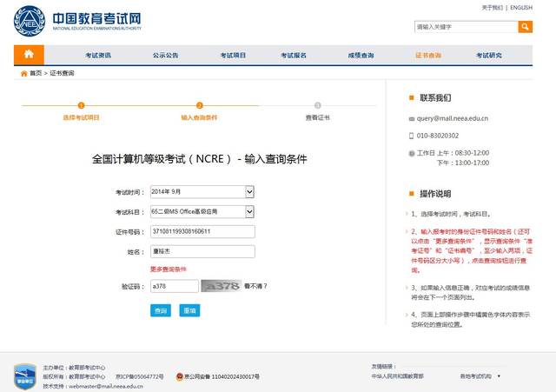Click the 证件号码 input field

(202, 232)
